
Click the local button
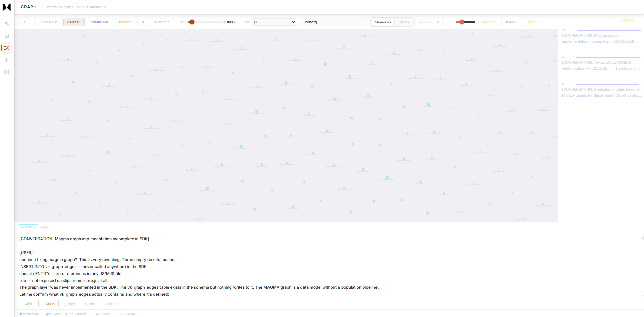tap(511, 22)
